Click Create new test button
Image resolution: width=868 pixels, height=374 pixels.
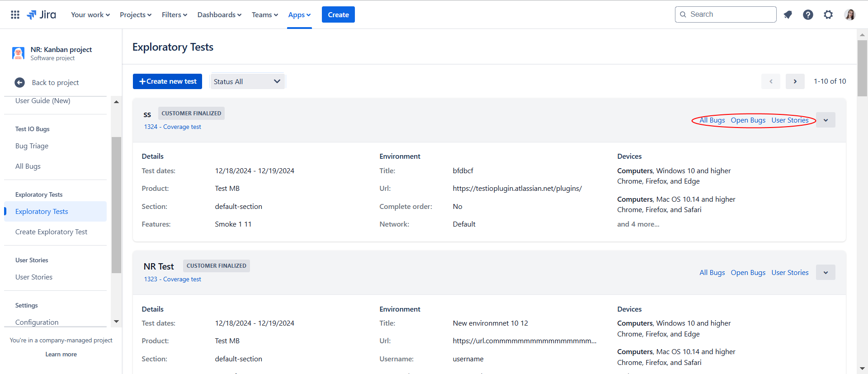click(x=167, y=81)
